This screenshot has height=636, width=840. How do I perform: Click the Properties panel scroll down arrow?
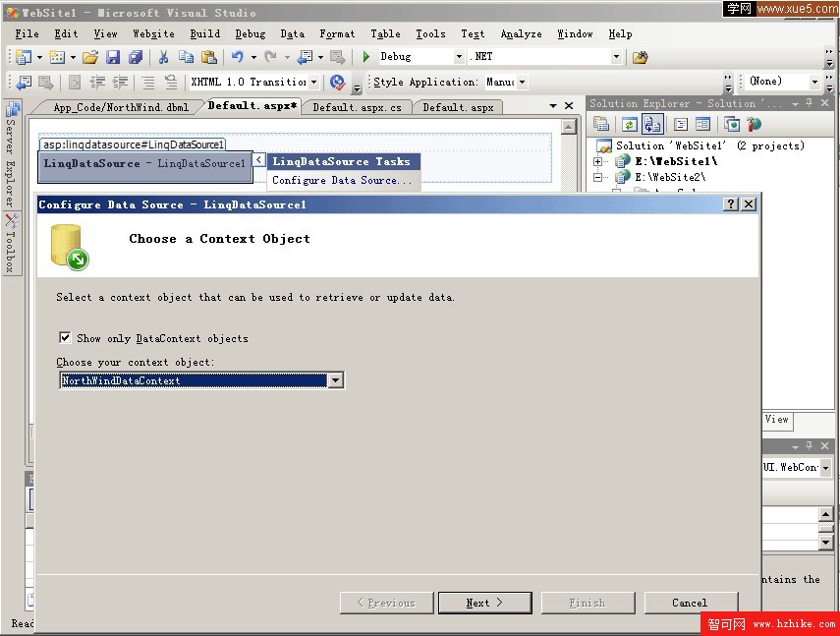tap(825, 543)
